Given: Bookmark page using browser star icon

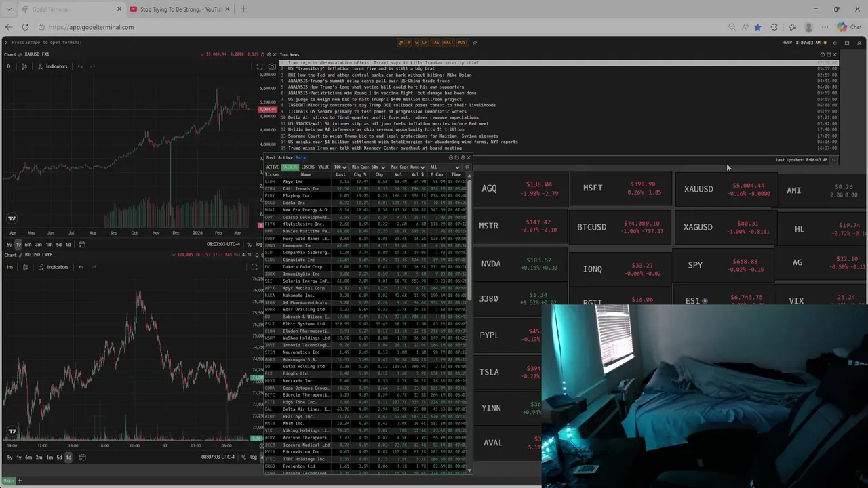Looking at the screenshot, I should pos(757,27).
